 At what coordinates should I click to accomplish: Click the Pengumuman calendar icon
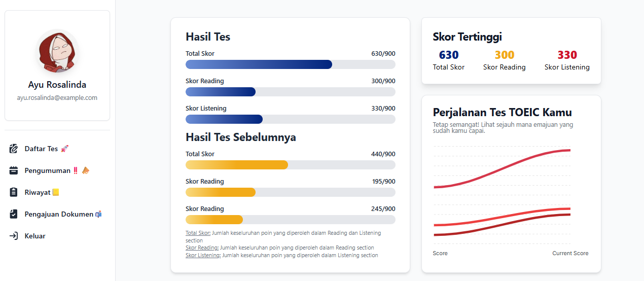click(x=14, y=170)
